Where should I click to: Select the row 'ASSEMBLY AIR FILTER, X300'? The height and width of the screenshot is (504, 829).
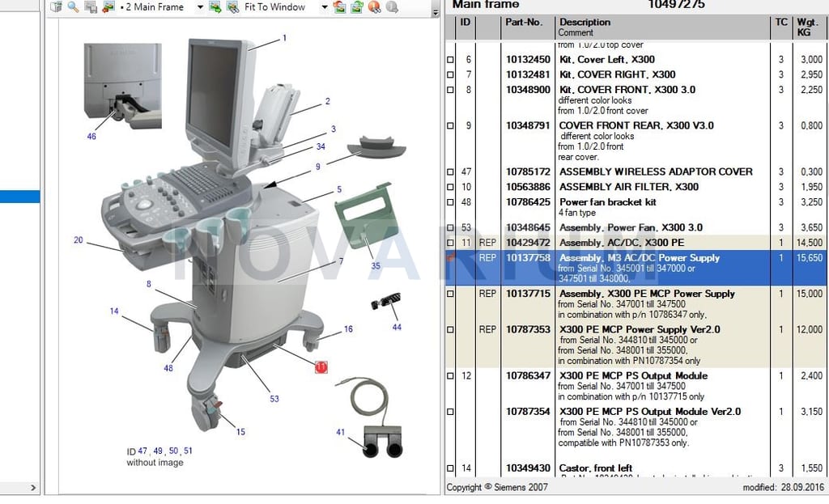(x=635, y=187)
